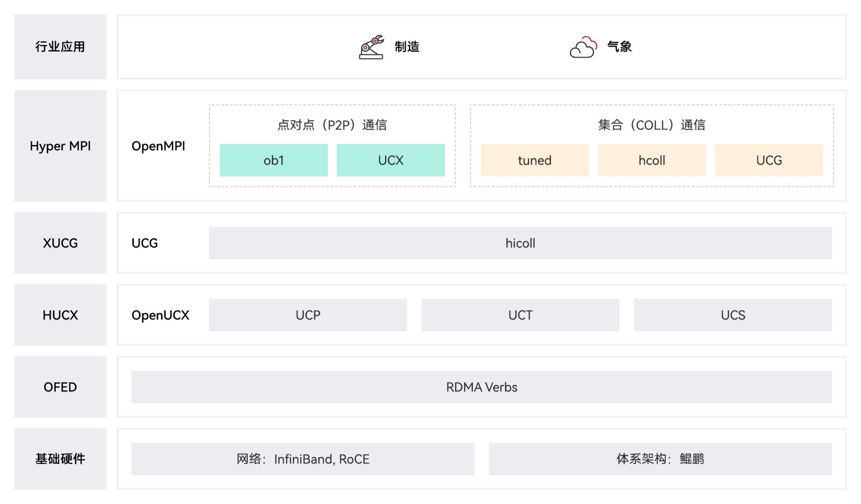Click the UCS block
Image resolution: width=861 pixels, height=504 pixels.
(x=733, y=315)
